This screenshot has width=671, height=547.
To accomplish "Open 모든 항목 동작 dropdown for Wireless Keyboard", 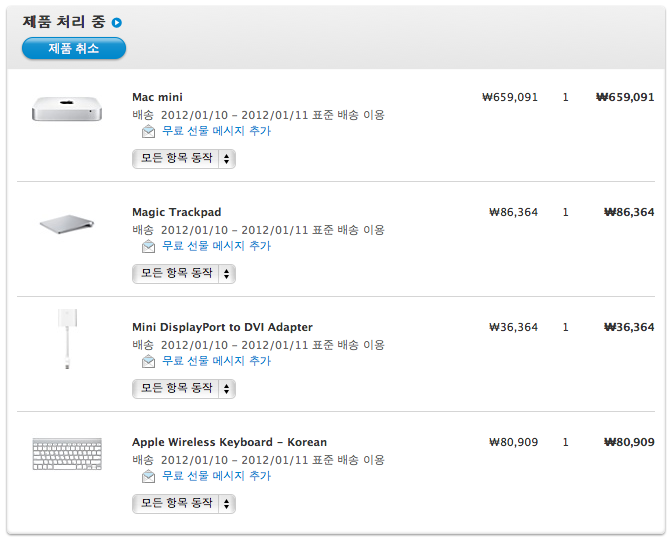I will point(184,504).
